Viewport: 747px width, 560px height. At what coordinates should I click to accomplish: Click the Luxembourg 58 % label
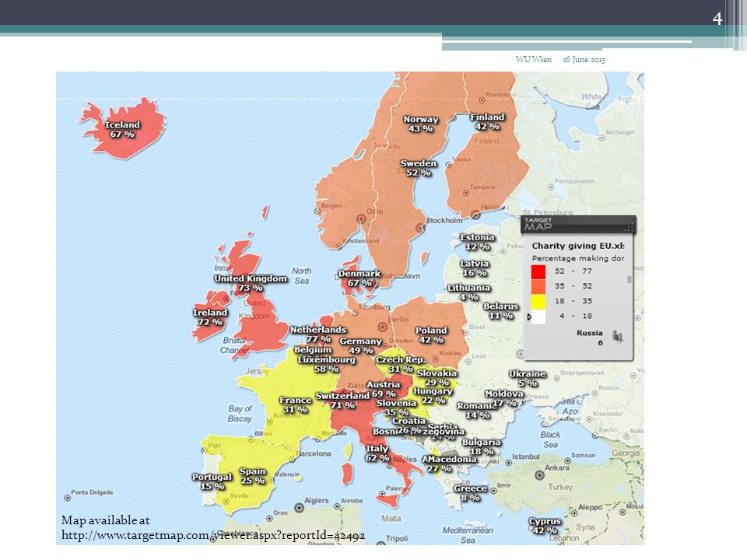tap(326, 364)
